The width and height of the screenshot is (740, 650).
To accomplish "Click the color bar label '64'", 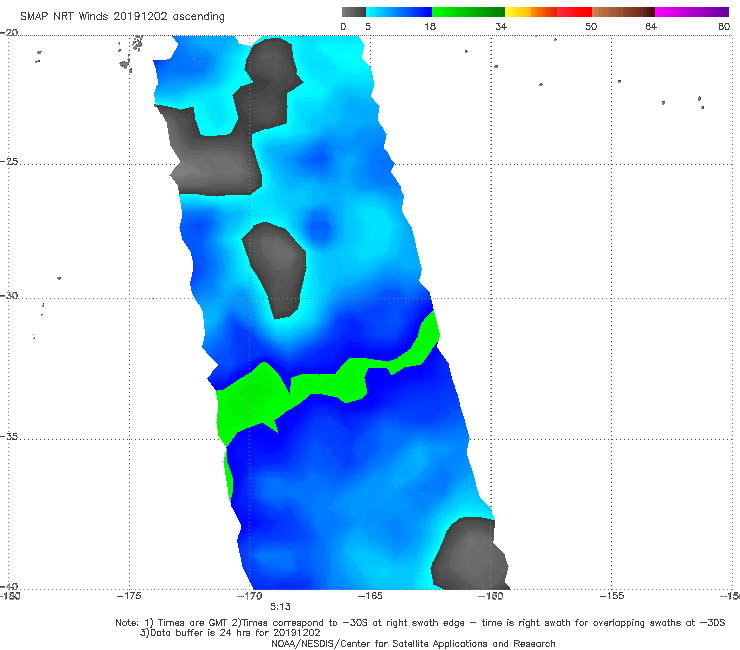I will click(651, 27).
